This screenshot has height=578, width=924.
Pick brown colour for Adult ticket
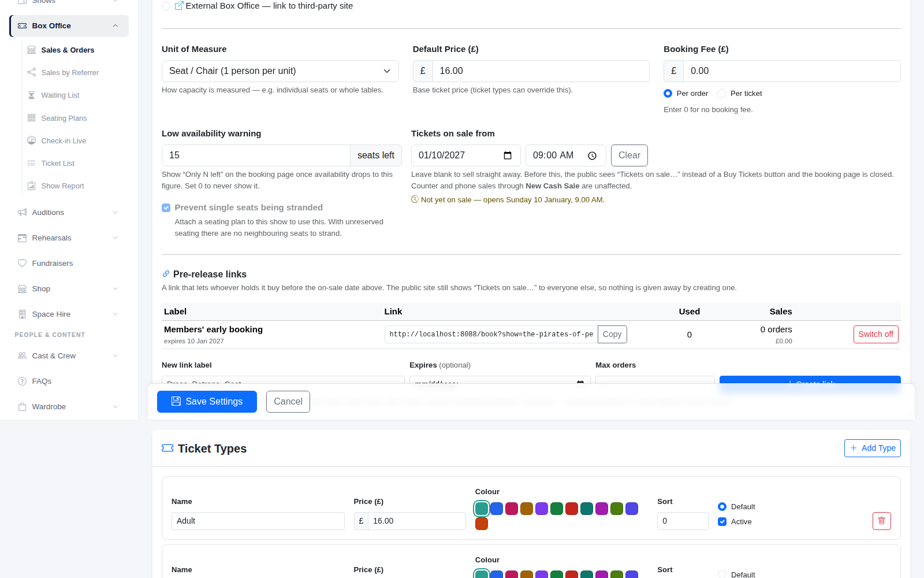point(527,509)
